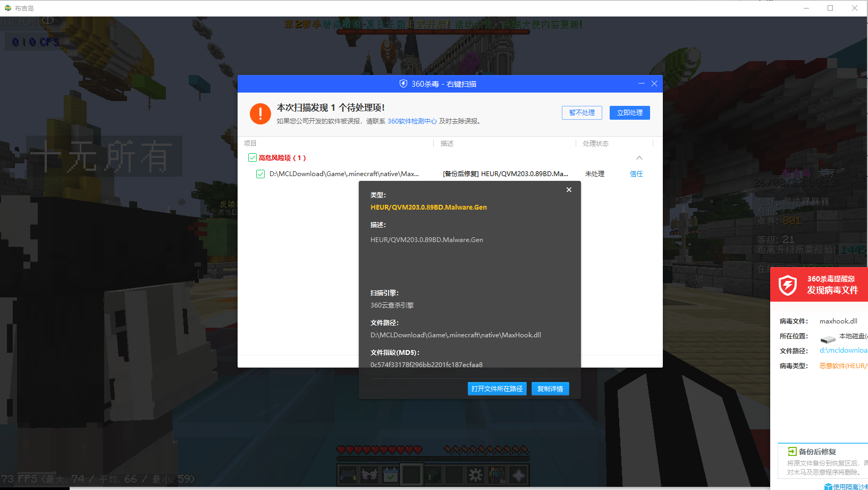Select the wings item in the game hotbar
The width and height of the screenshot is (868, 490).
369,475
